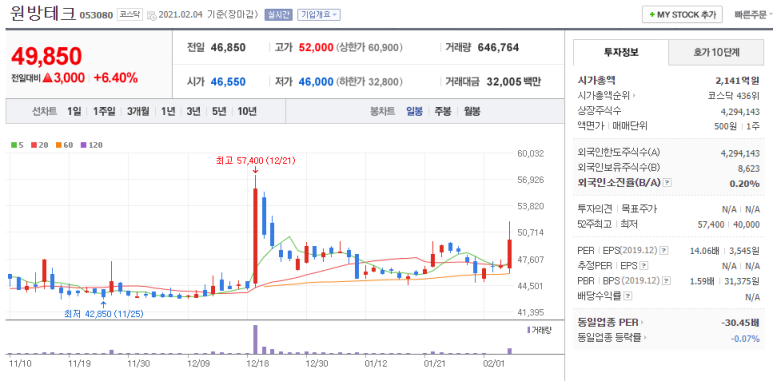The image size is (773, 381).
Task: Click the 고가 value 52,000
Action: 316,48
